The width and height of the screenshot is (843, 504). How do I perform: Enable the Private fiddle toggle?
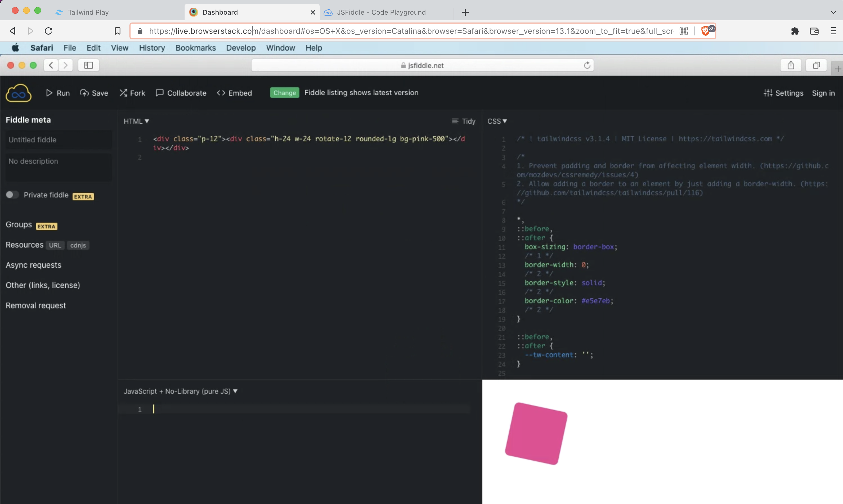(12, 195)
